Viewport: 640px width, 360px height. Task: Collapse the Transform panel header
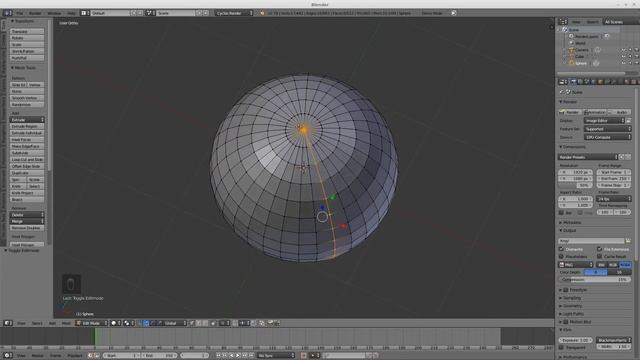click(x=24, y=21)
